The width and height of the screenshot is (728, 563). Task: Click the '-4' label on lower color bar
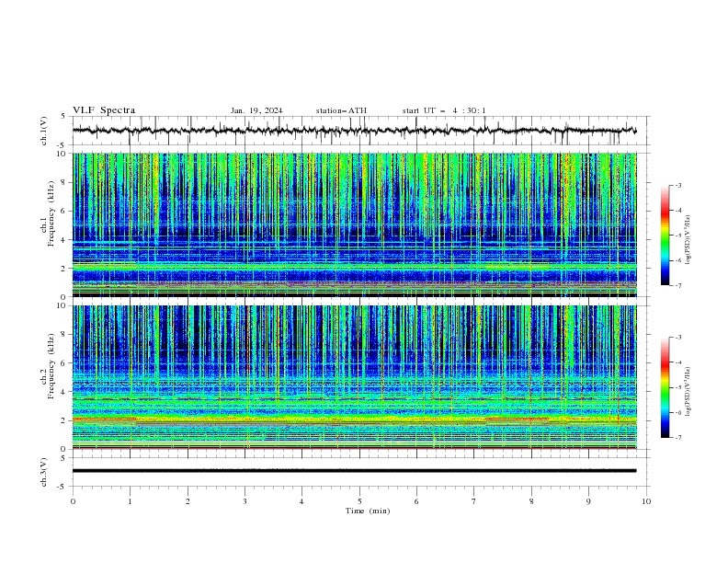coord(678,362)
